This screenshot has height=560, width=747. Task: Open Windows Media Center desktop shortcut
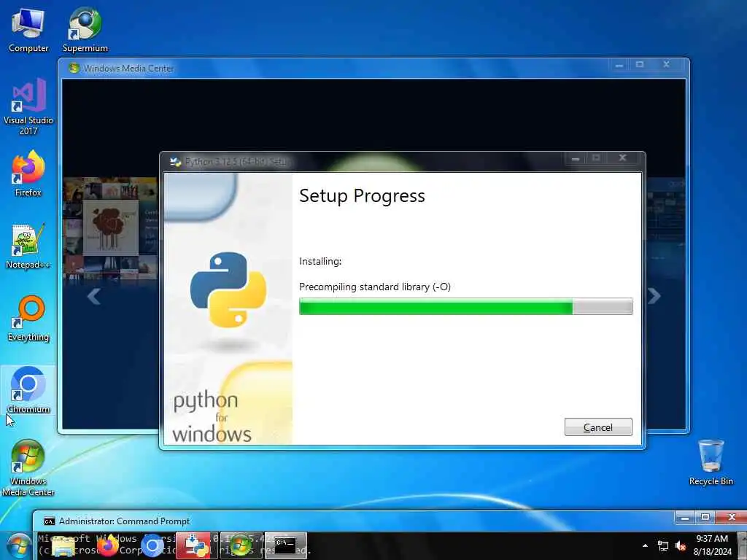(28, 467)
